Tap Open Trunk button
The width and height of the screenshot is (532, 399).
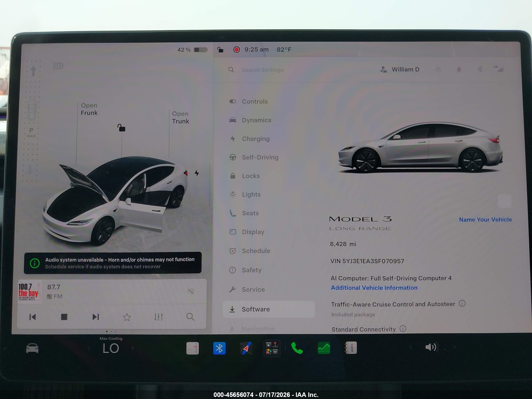[x=180, y=117]
